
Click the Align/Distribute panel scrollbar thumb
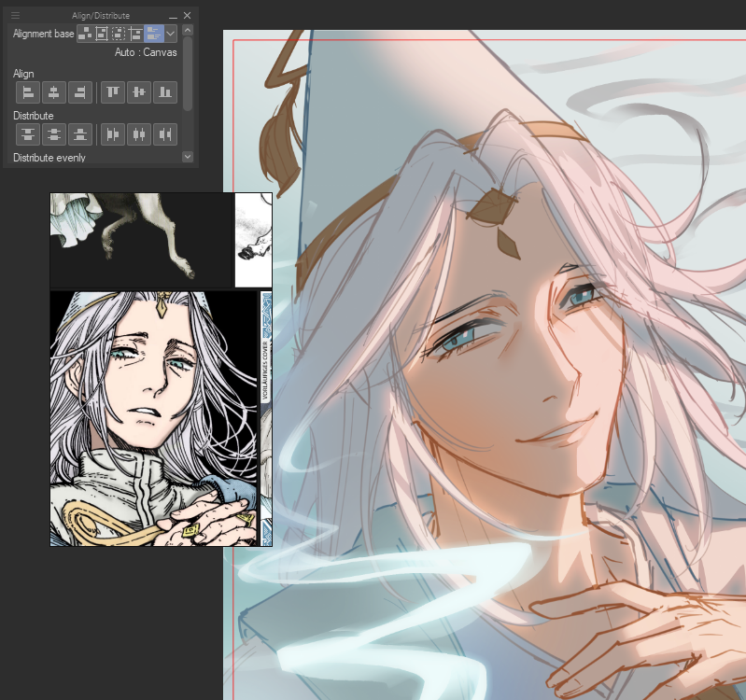tap(188, 74)
